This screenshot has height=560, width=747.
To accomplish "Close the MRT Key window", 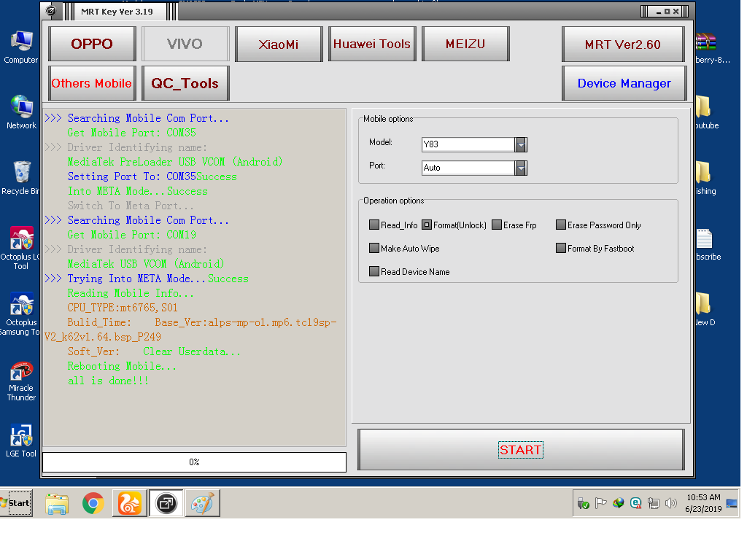I will point(676,12).
